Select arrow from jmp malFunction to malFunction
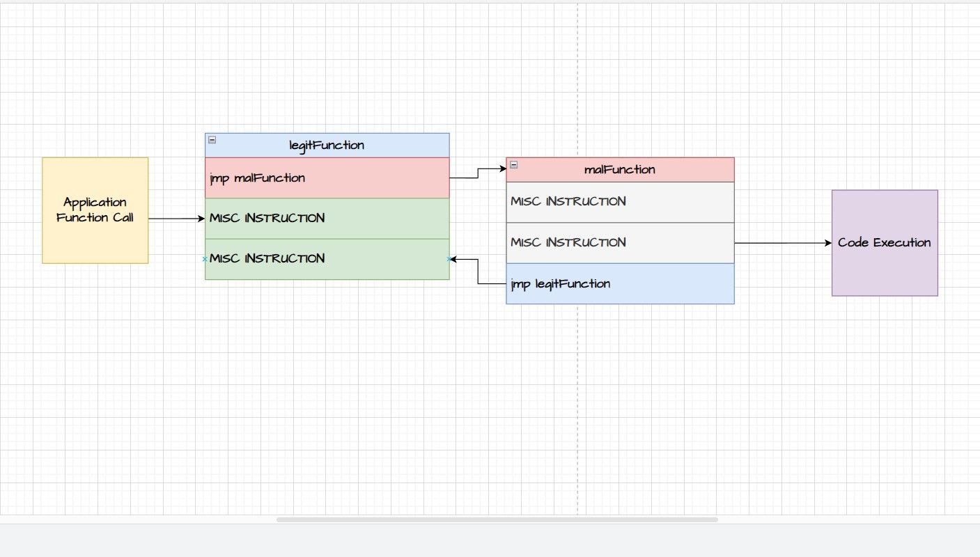The height and width of the screenshot is (557, 980). click(x=478, y=173)
